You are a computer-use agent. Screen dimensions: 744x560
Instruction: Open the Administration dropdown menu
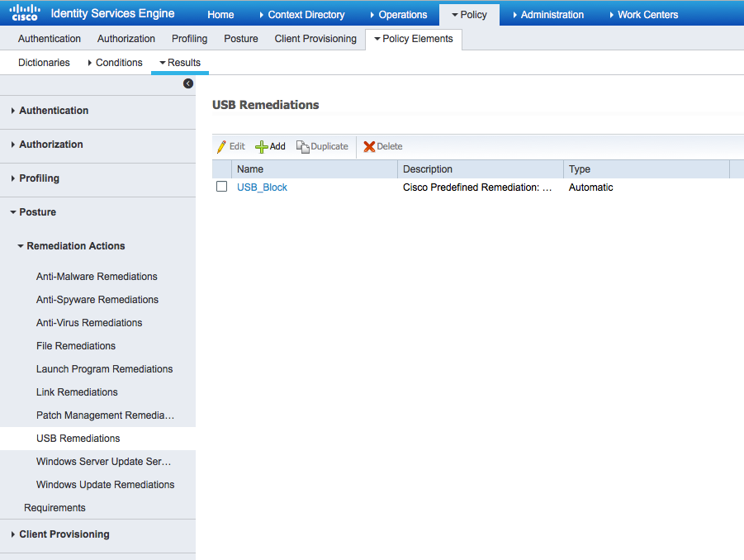[548, 15]
